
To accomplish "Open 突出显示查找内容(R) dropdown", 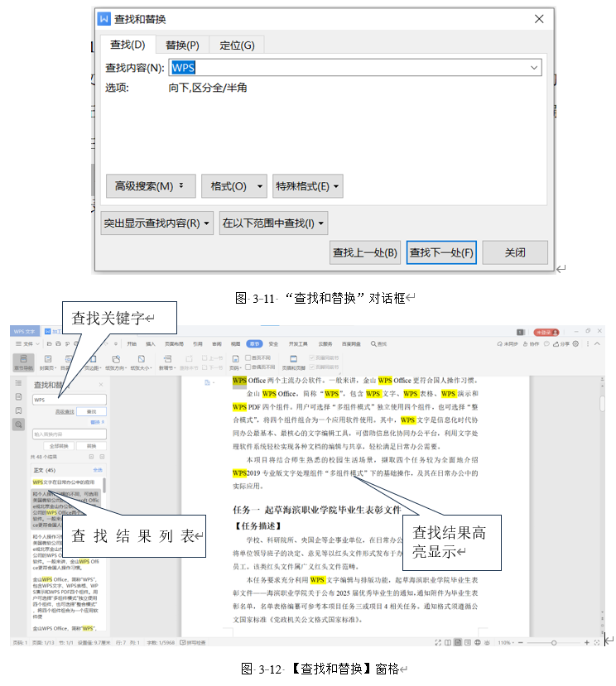I will click(x=156, y=223).
